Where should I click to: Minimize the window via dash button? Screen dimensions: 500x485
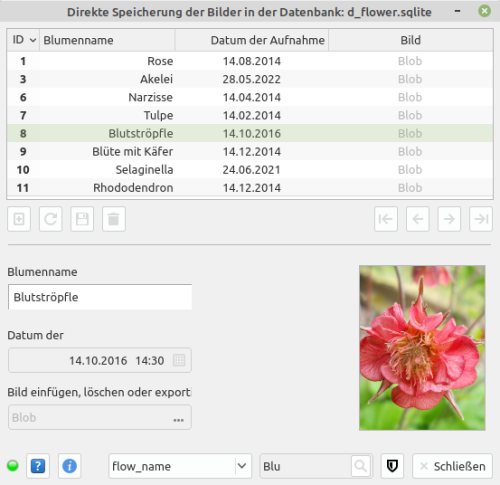tap(458, 11)
